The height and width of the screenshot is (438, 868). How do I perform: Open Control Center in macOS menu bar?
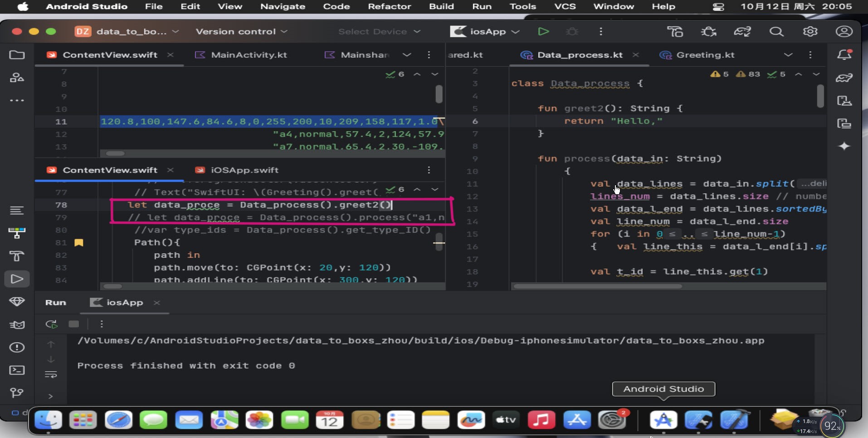click(x=718, y=6)
